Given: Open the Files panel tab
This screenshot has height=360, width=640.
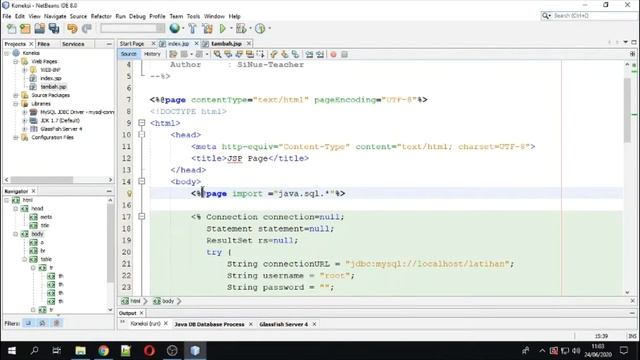Looking at the screenshot, I should 44,44.
